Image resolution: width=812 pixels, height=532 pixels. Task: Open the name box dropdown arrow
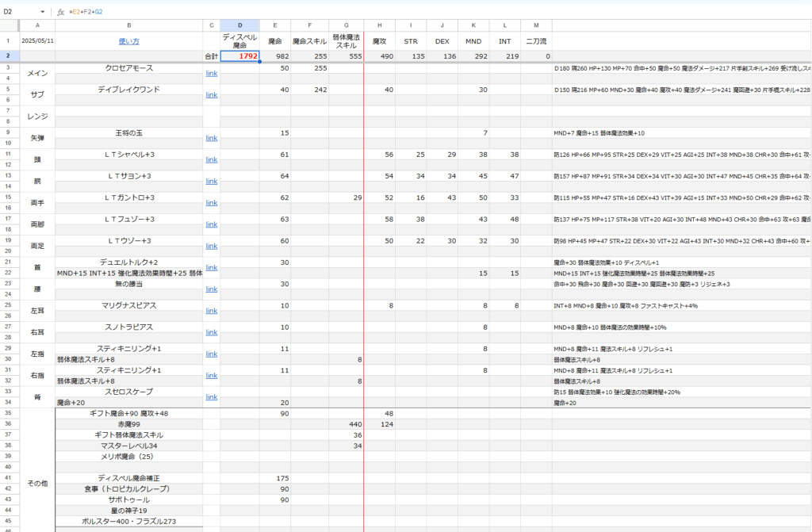click(x=43, y=11)
